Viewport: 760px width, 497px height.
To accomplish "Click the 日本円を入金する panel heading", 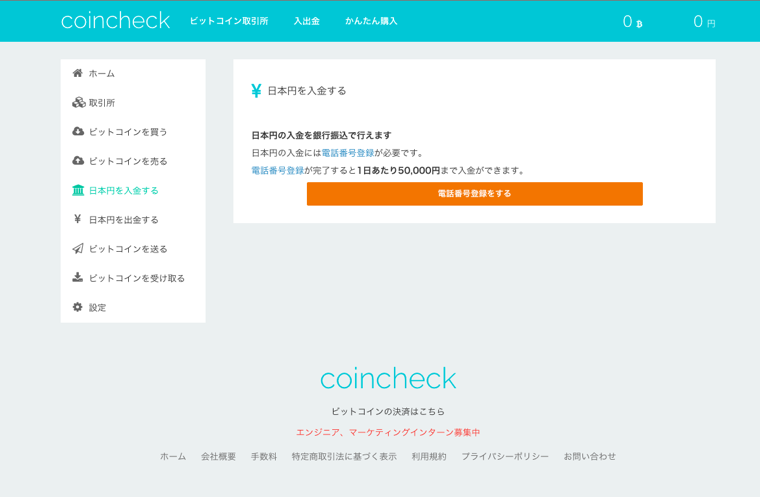I will pos(307,91).
